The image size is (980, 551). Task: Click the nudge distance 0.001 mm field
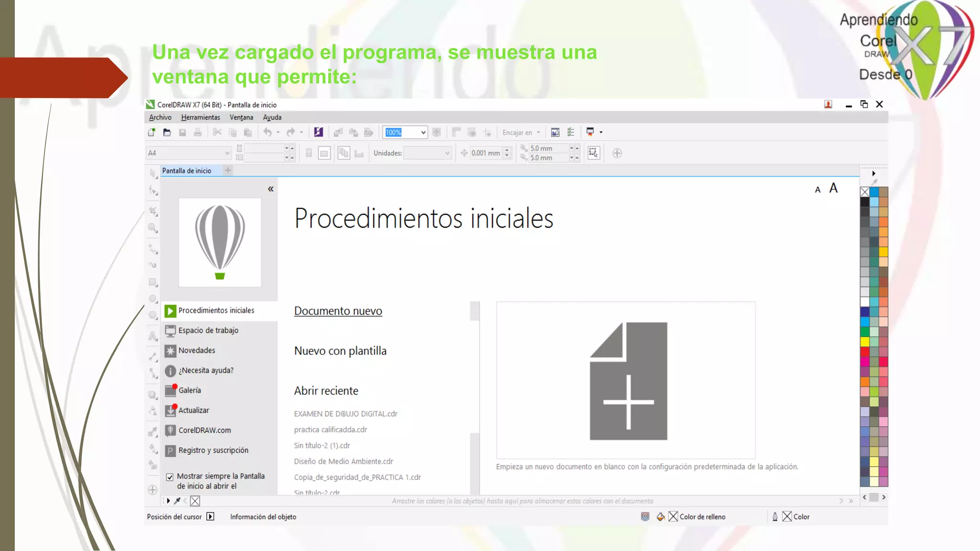486,153
